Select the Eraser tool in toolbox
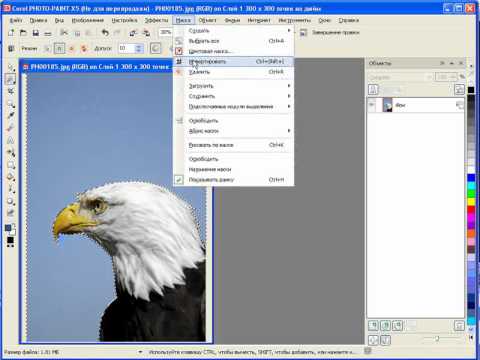Viewport: 480px width, 360px height. [x=11, y=128]
